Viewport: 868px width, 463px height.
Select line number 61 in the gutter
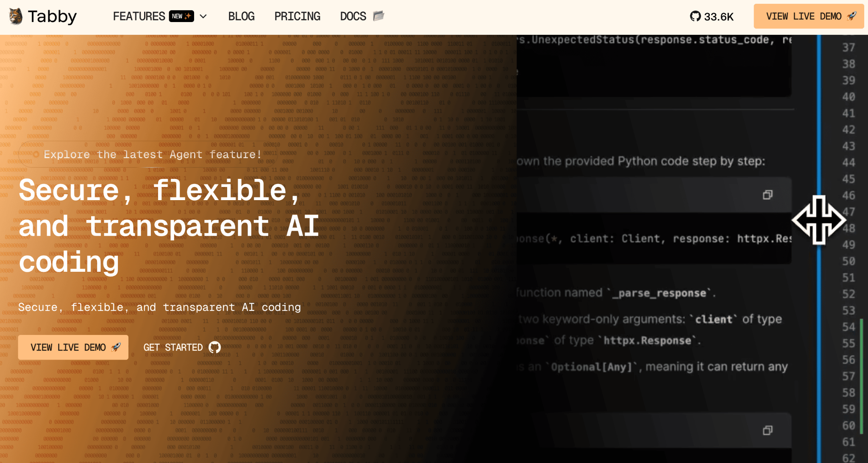[849, 442]
